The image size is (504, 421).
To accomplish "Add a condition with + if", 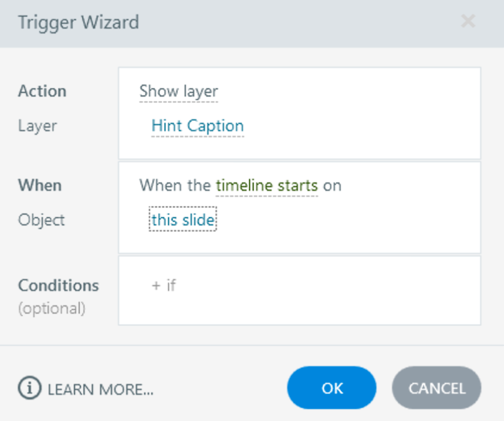I will click(x=164, y=285).
